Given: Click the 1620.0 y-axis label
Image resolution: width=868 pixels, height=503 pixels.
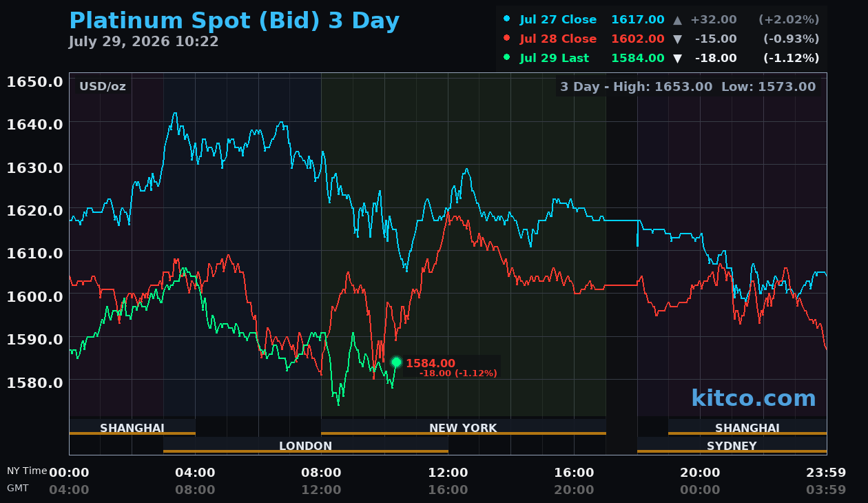Looking at the screenshot, I should pos(35,210).
